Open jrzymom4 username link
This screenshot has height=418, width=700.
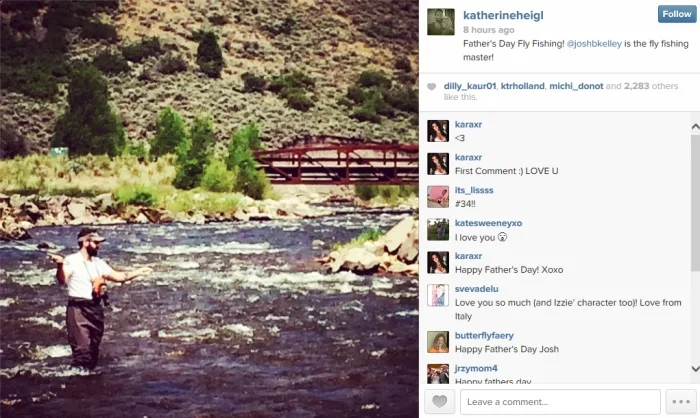point(476,368)
